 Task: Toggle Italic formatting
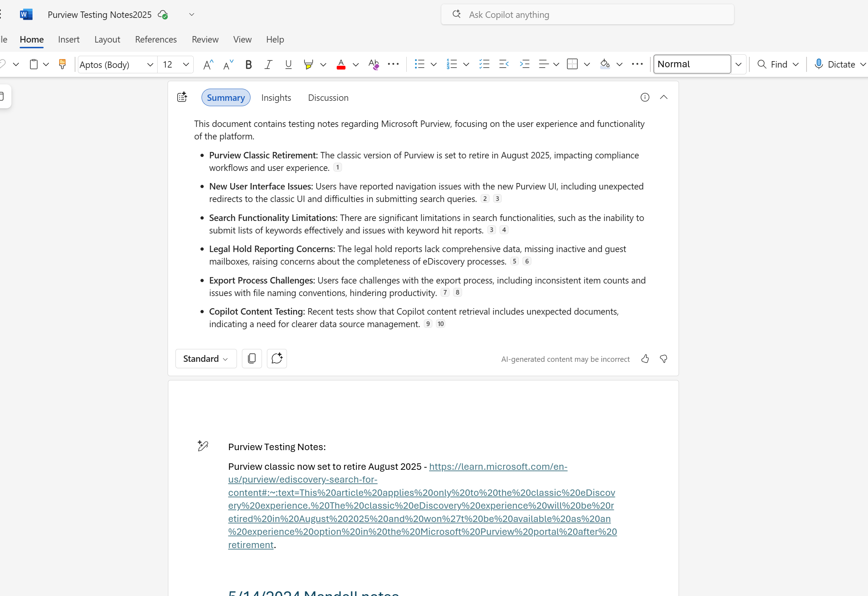(x=268, y=64)
